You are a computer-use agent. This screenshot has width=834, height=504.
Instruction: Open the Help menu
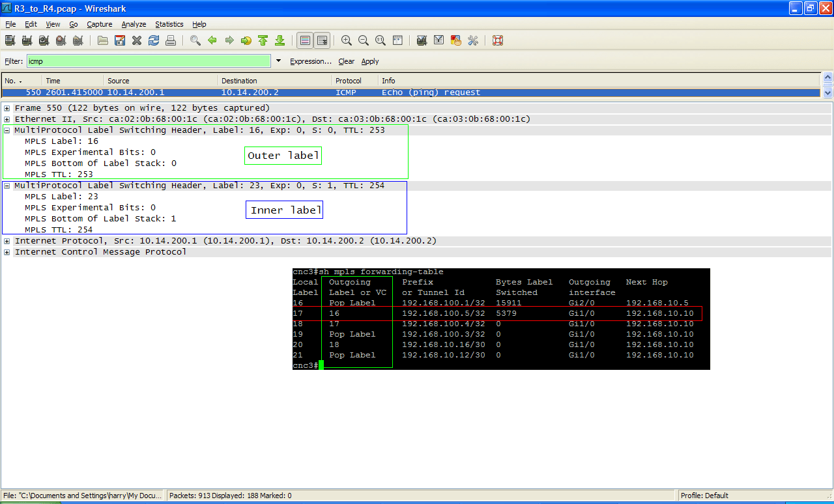199,24
